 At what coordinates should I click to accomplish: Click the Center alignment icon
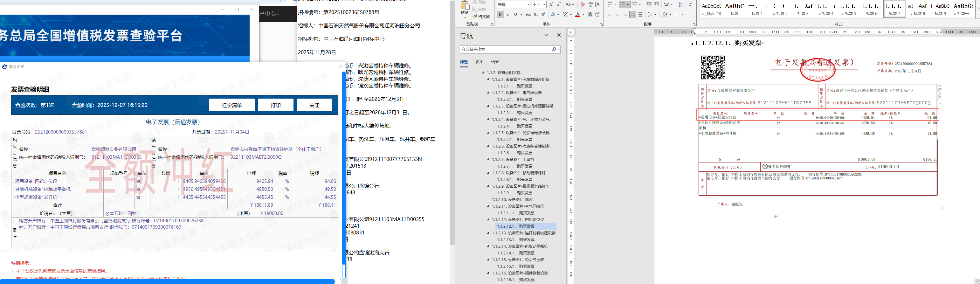618,14
